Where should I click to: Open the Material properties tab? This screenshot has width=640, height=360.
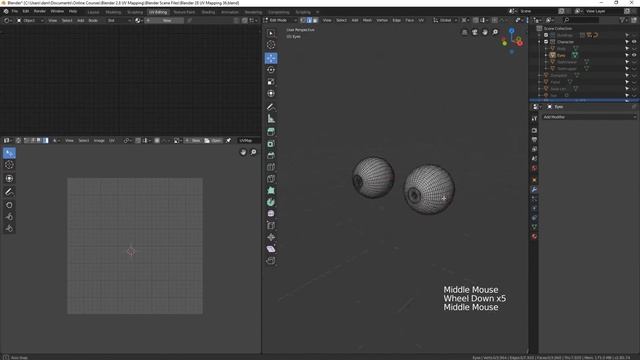click(534, 236)
